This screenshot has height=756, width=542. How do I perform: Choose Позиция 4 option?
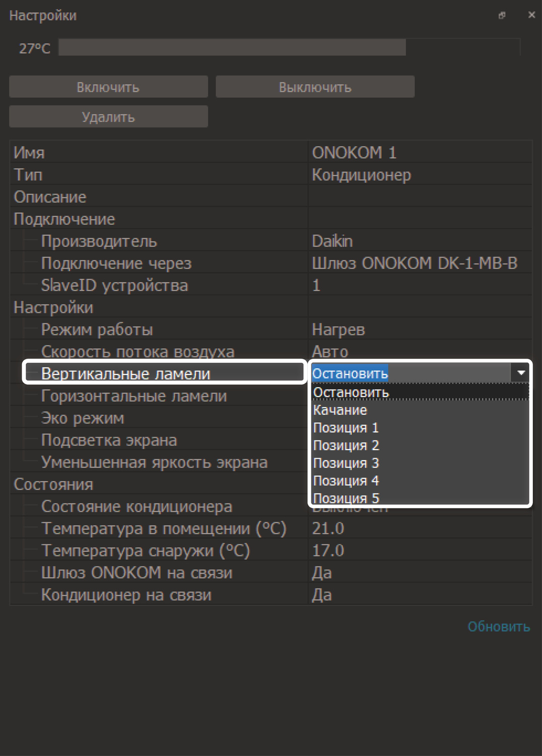coord(346,481)
